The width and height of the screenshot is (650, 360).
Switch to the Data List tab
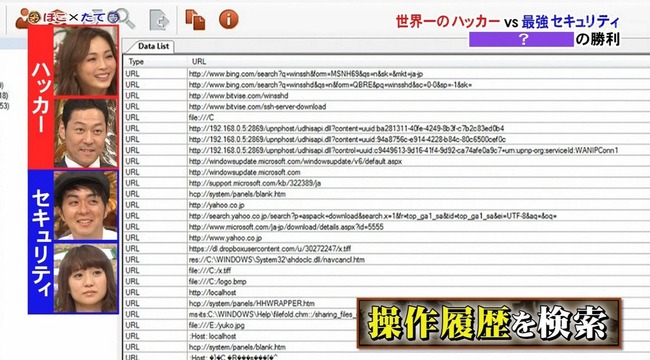click(x=152, y=46)
